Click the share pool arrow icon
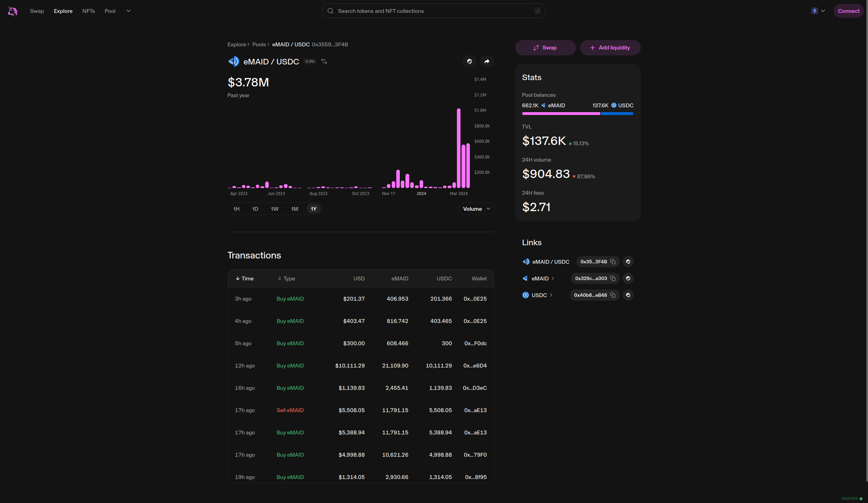This screenshot has height=503, width=868. (x=487, y=61)
